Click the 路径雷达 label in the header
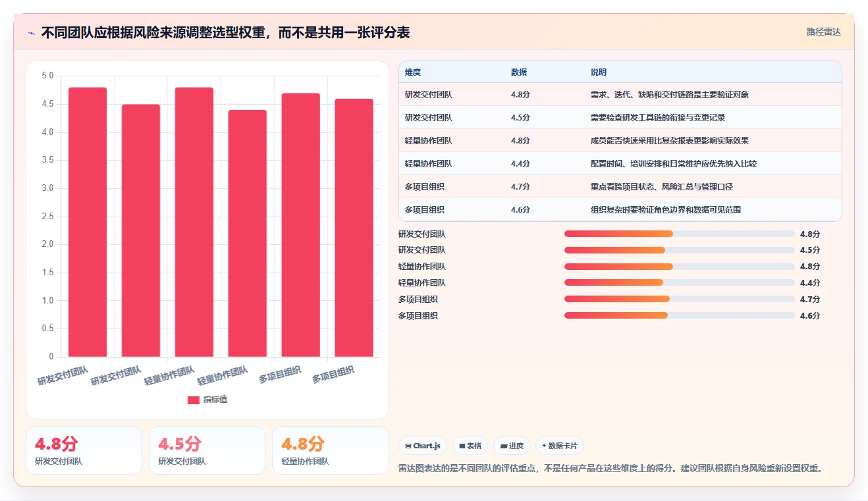The image size is (868, 501). click(x=824, y=32)
